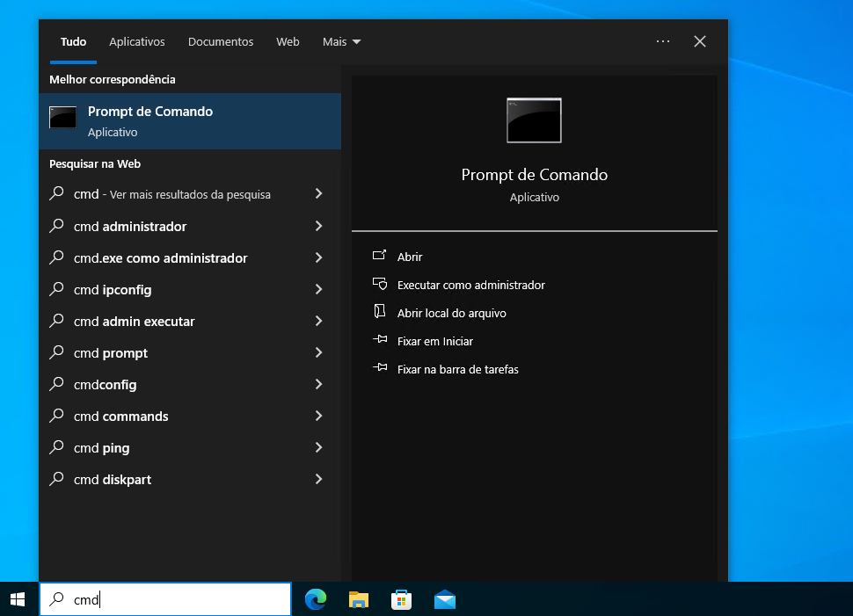Expand the cmd administrador suggestion arrow
The image size is (853, 616).
318,227
